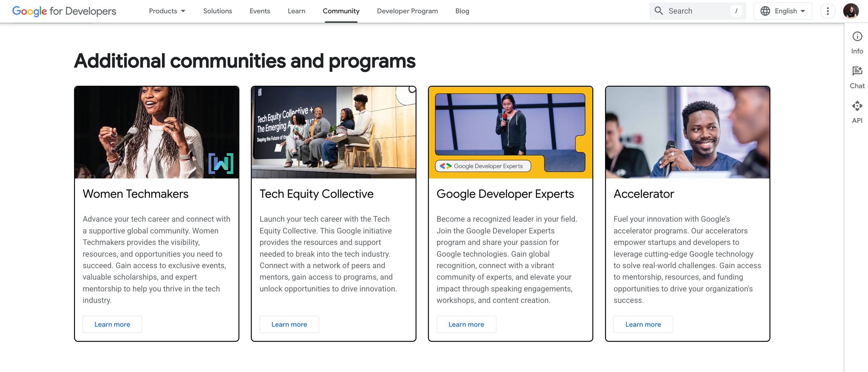Open the English language dropdown arrow

click(803, 11)
